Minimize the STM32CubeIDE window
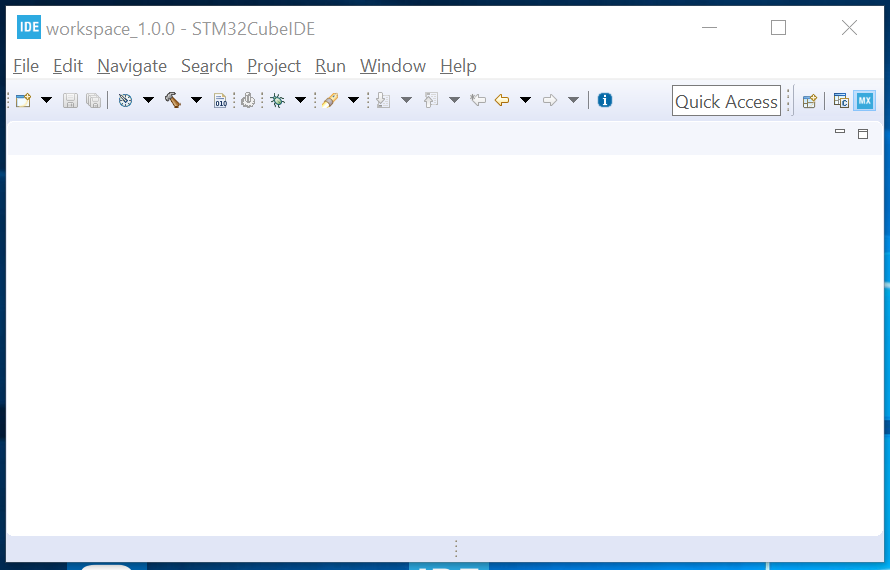 tap(710, 27)
